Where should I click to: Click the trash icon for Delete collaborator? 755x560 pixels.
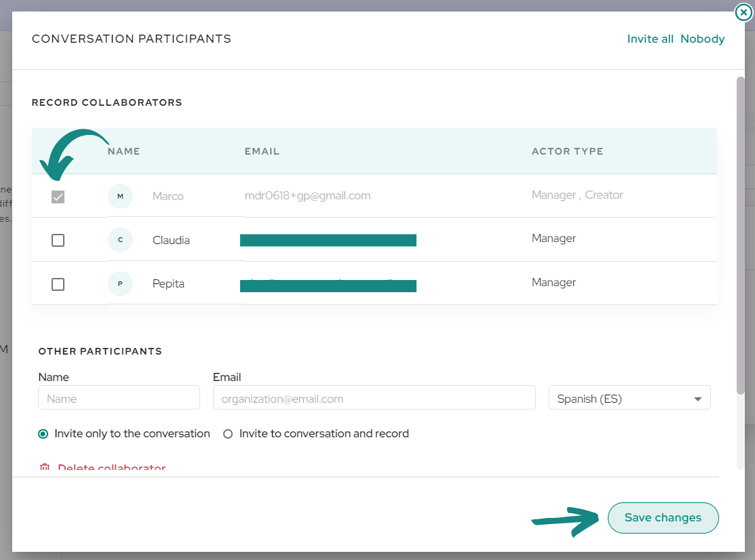45,467
